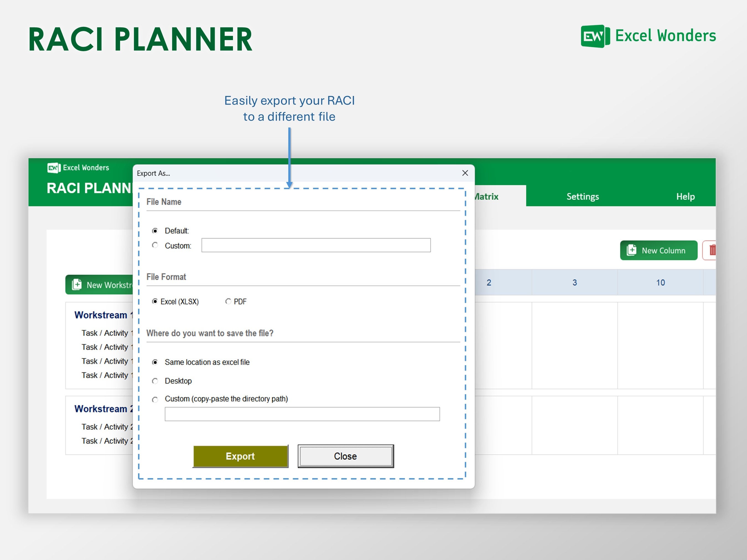Select the Default file name option
Viewport: 747px width, 560px height.
[x=155, y=231]
